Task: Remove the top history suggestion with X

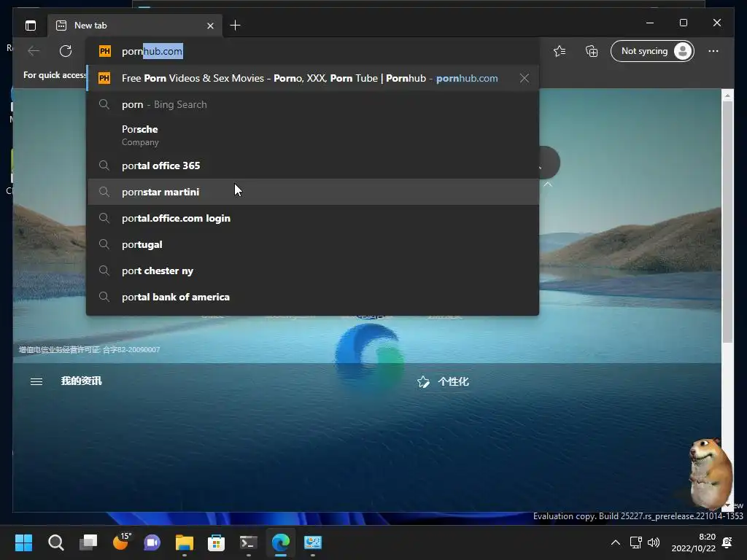Action: coord(525,78)
